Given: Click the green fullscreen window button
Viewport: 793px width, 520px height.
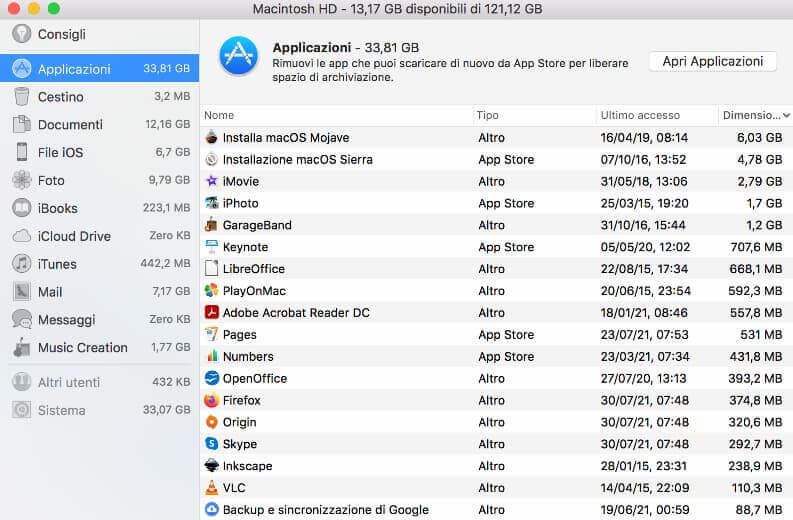Looking at the screenshot, I should [x=54, y=8].
